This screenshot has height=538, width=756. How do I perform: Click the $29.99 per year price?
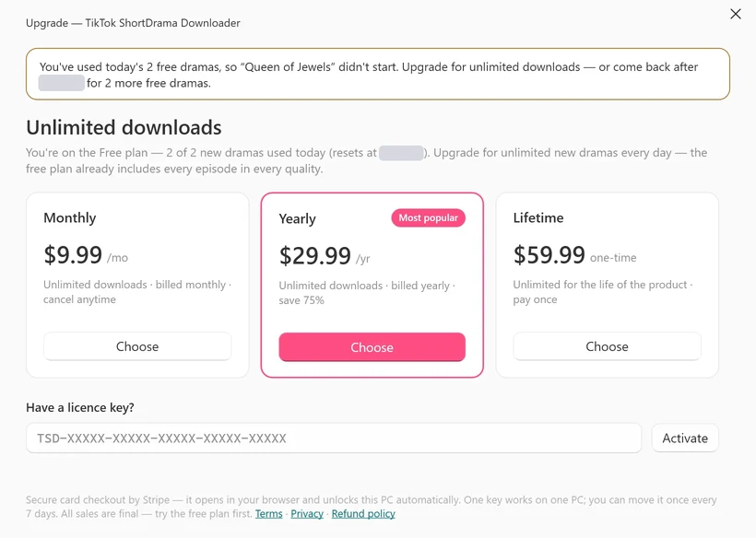325,256
